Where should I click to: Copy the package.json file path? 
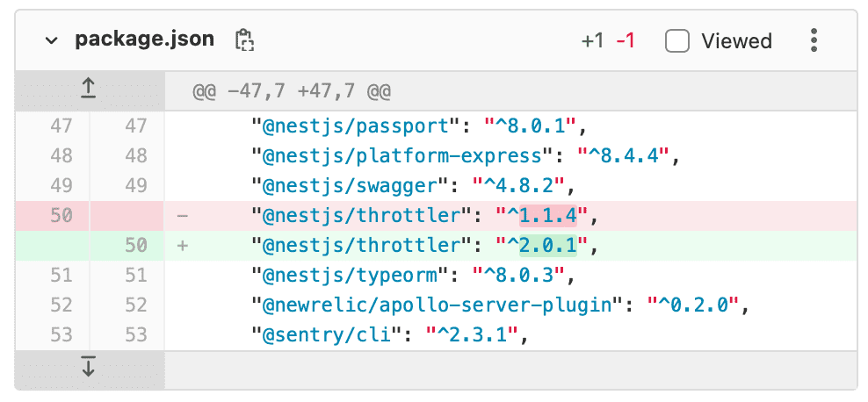tap(244, 39)
